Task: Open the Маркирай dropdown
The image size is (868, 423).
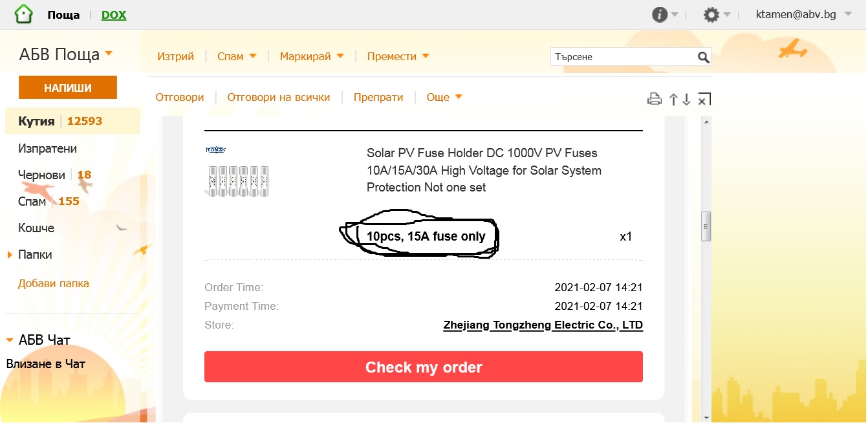Action: (x=312, y=56)
